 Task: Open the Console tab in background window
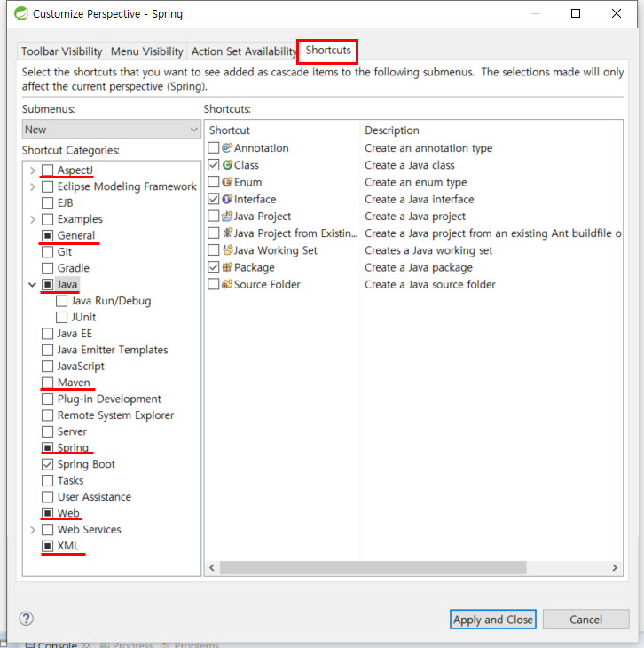point(58,644)
